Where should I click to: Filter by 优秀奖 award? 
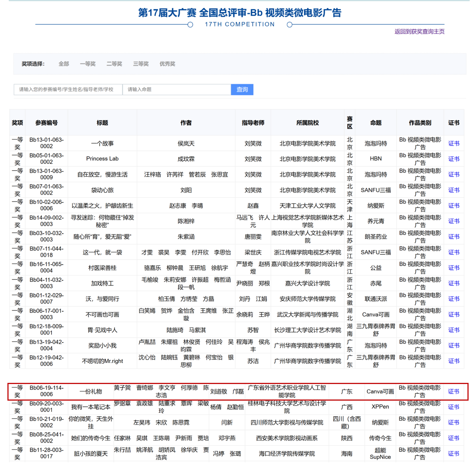pos(167,64)
